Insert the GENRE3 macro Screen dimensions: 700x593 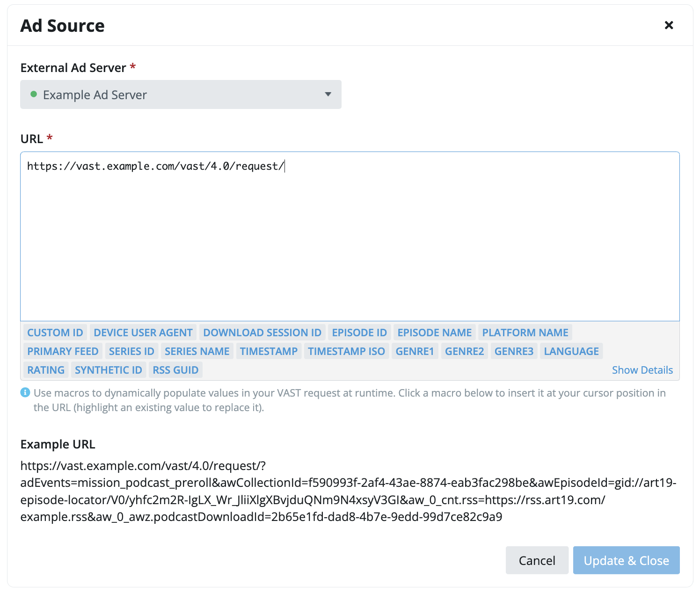tap(514, 351)
